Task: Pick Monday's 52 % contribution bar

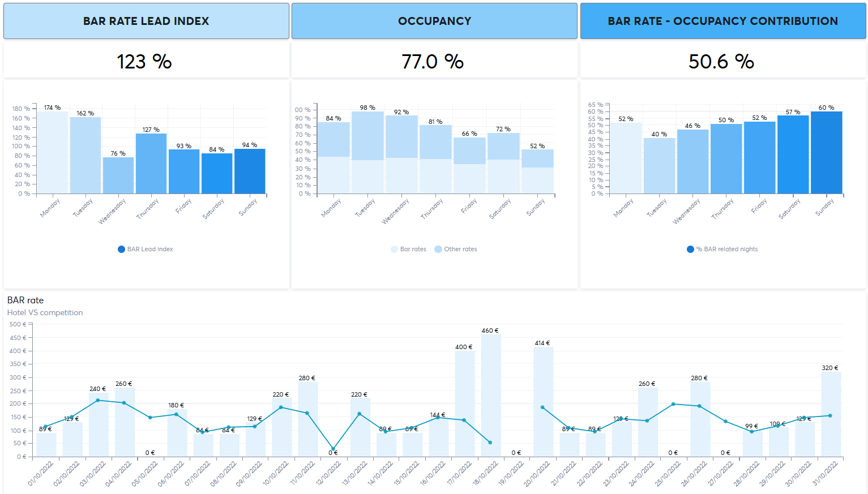Action: pos(626,158)
